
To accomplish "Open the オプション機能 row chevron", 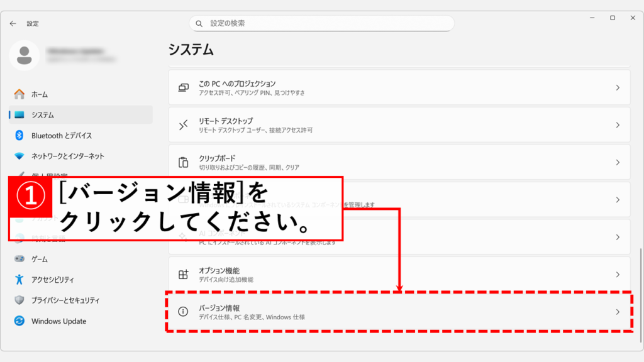I will [x=618, y=275].
